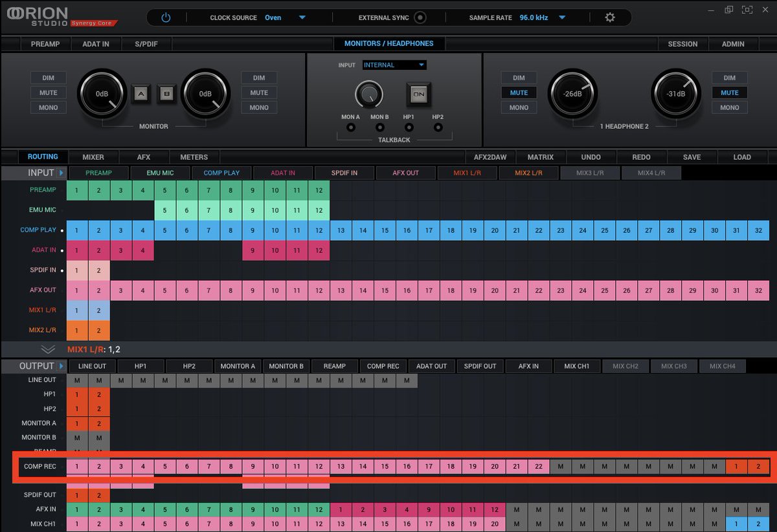The width and height of the screenshot is (777, 532).
Task: Toggle DIM for the -31dB headphone
Action: (x=730, y=78)
